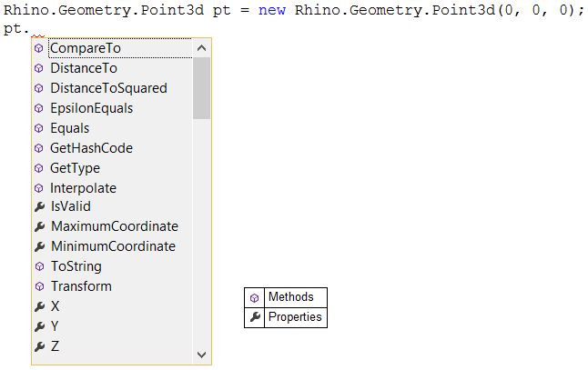Screen dimensions: 588x370
Task: Click the method icon beside CompareTo
Action: click(x=38, y=47)
